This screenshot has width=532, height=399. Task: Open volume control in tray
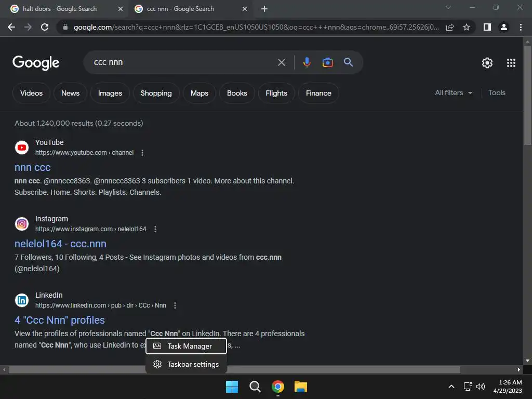tap(481, 387)
